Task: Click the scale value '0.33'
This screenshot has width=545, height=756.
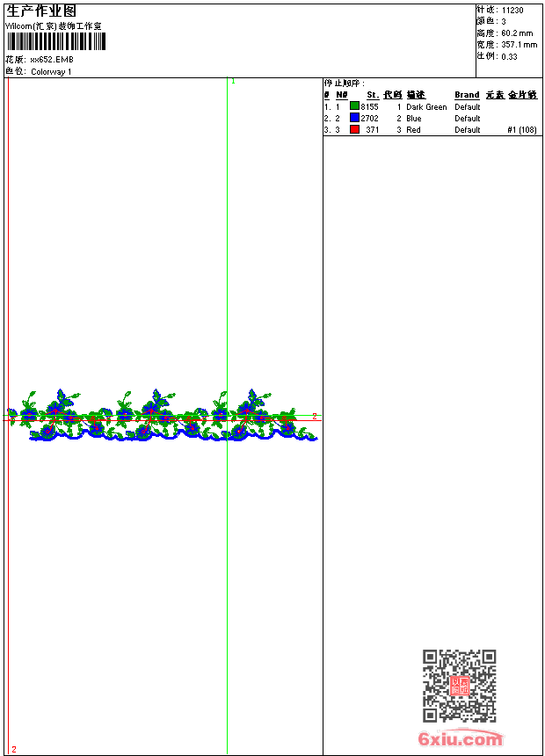Action: (509, 57)
